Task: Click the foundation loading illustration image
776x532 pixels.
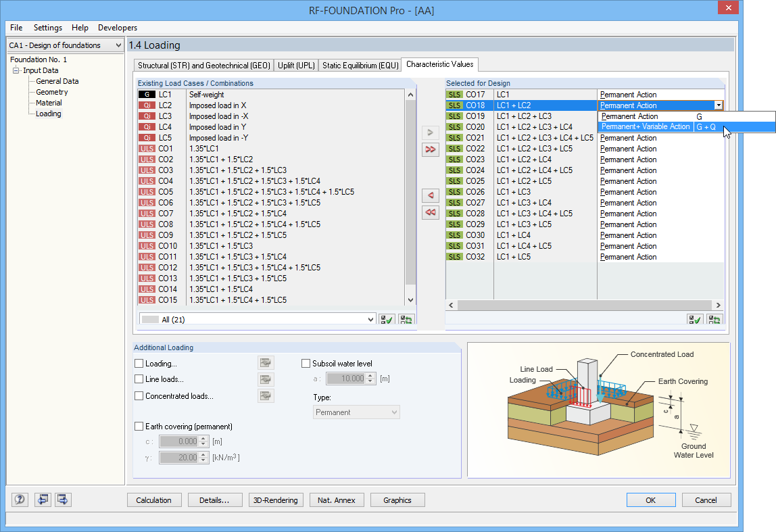Action: (599, 410)
